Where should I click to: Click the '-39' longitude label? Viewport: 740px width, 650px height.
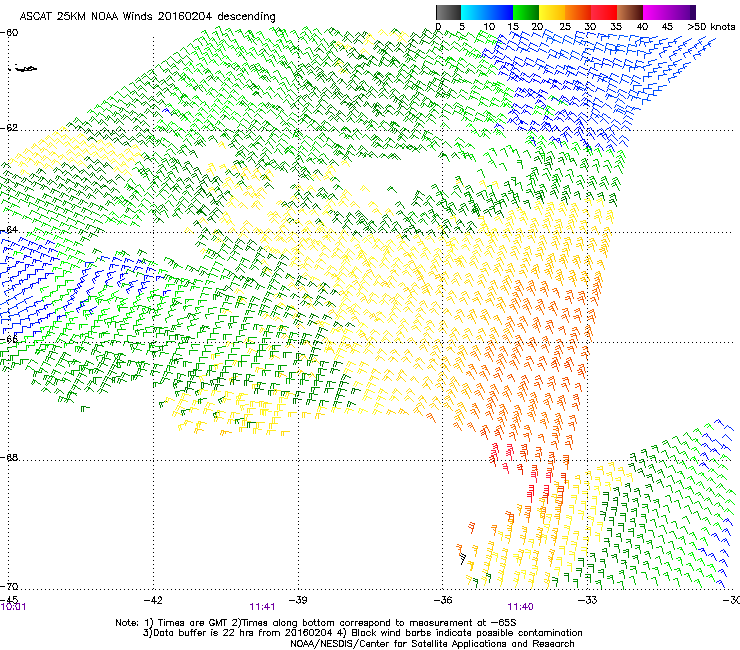click(x=297, y=600)
